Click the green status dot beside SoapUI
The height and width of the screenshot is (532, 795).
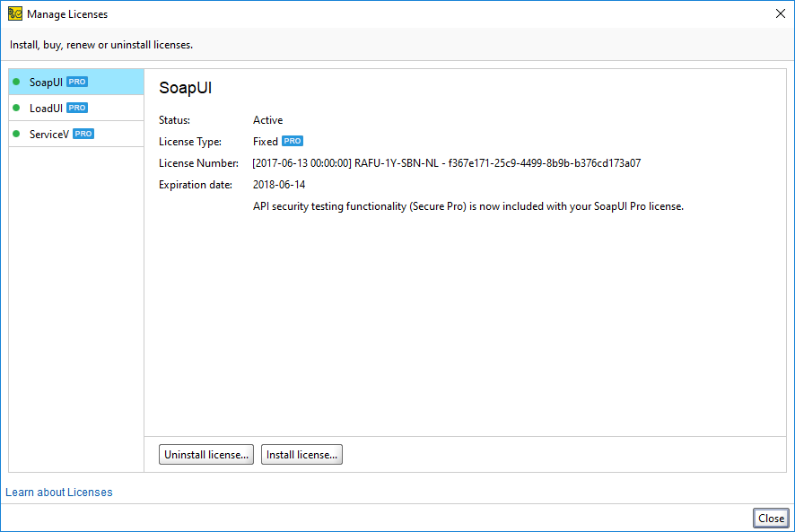16,82
